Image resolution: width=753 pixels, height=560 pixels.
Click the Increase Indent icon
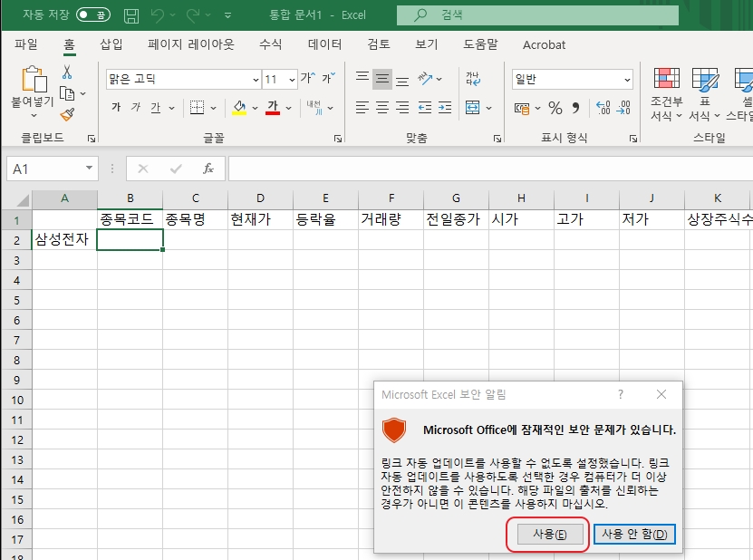(445, 108)
